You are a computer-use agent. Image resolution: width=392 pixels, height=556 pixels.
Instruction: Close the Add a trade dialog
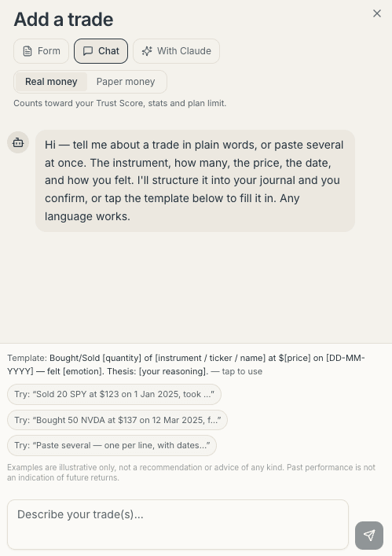click(x=377, y=13)
